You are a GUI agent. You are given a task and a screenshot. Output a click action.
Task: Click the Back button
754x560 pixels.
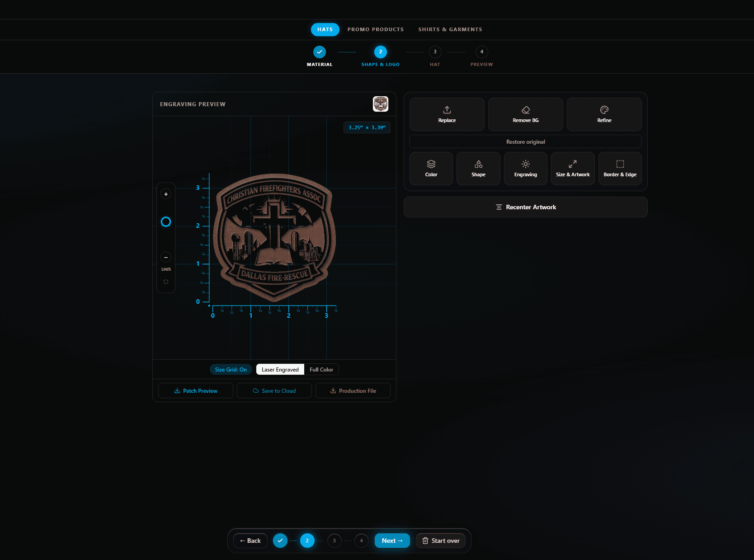coord(250,541)
